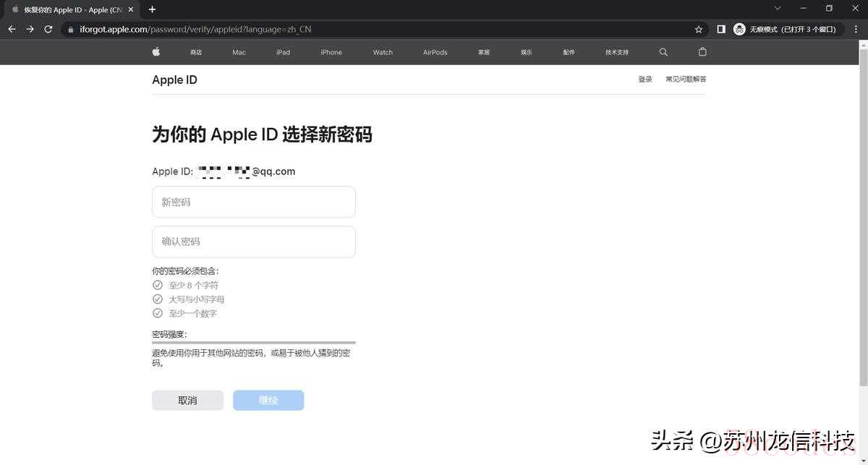Click the uppercase-lowercase check circle
868x465 pixels.
click(x=158, y=299)
